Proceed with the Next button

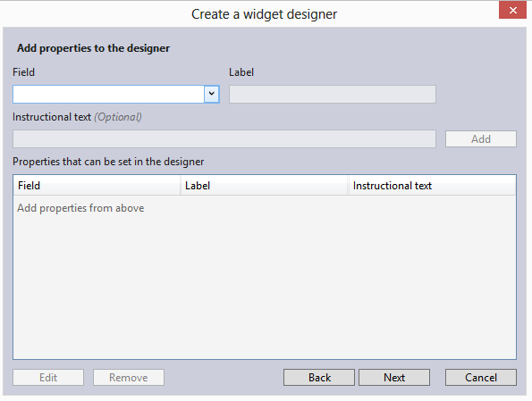click(x=394, y=377)
